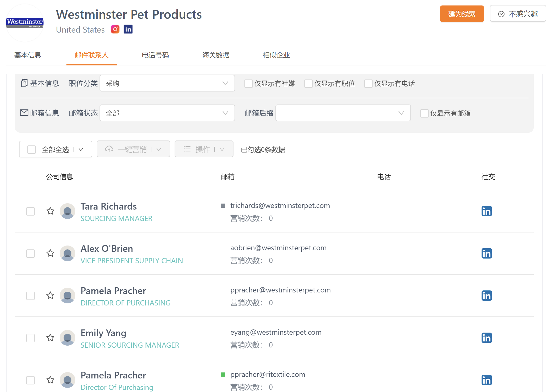554x392 pixels.
Task: Open LinkedIn icon for ppracher@ritextile.com row
Action: (487, 380)
